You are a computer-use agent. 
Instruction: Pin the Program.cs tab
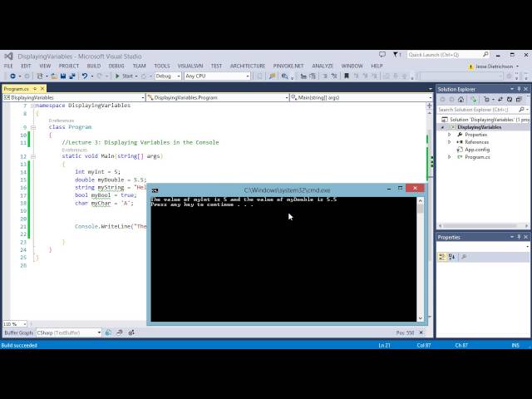[x=35, y=89]
